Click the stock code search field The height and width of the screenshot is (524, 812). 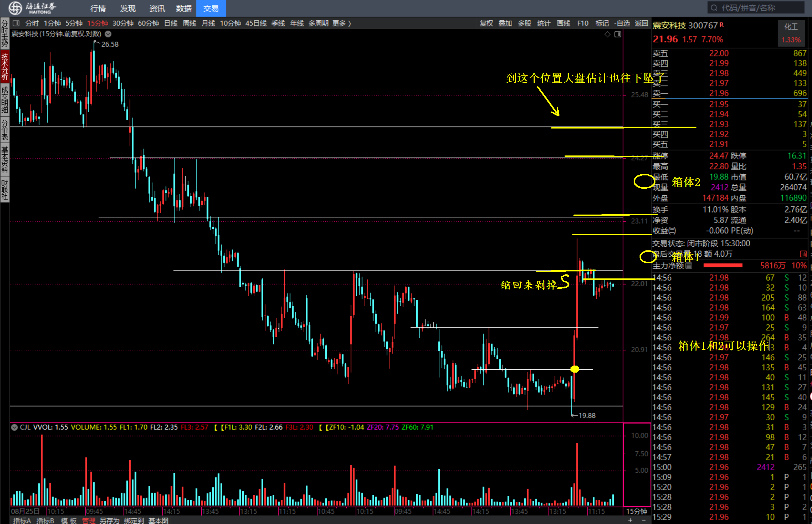756,8
